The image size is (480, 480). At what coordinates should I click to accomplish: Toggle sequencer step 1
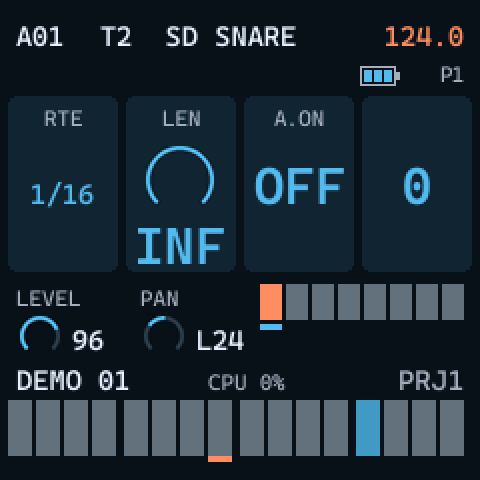(20, 428)
